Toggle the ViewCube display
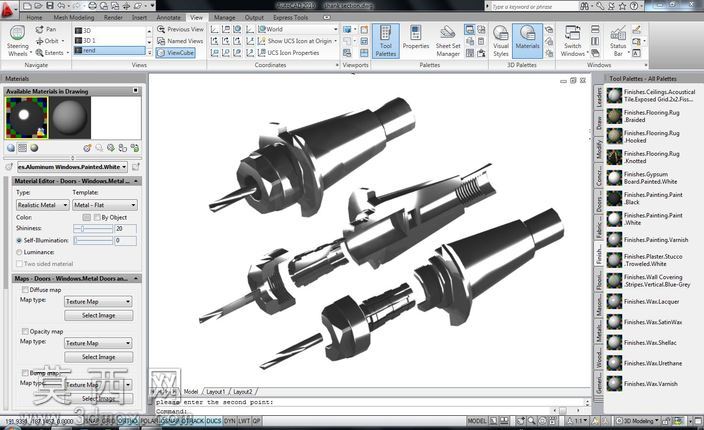 176,53
